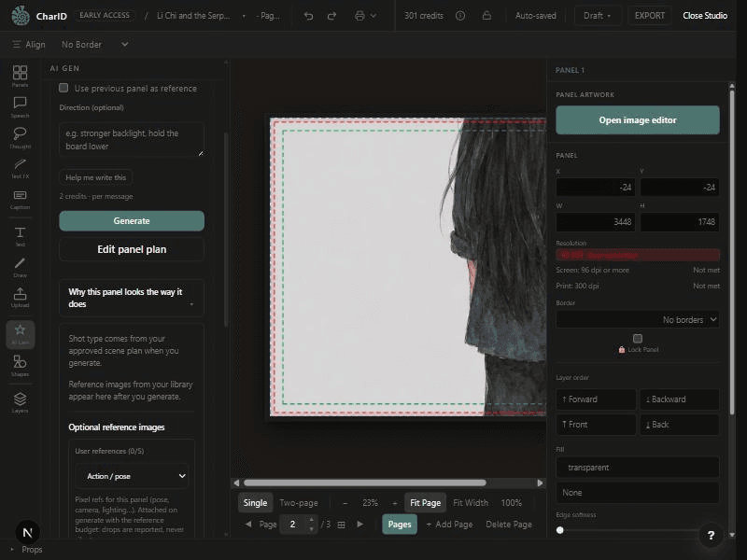Redo the last action

click(331, 16)
